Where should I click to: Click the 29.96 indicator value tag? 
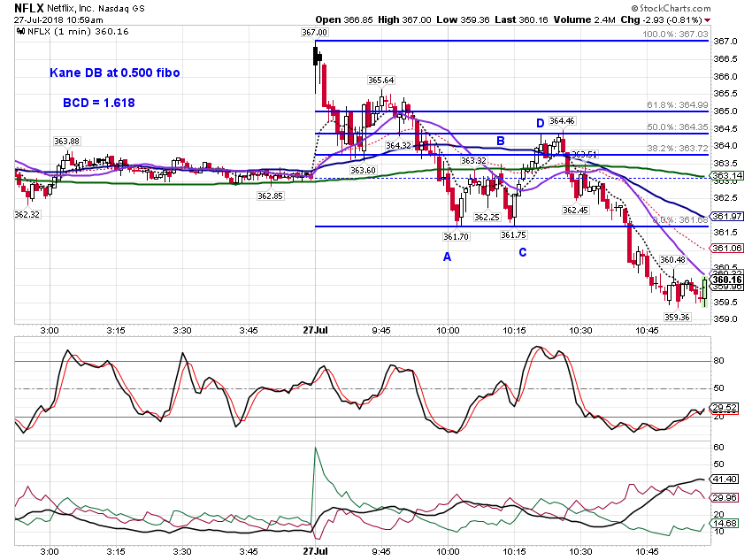pyautogui.click(x=725, y=498)
